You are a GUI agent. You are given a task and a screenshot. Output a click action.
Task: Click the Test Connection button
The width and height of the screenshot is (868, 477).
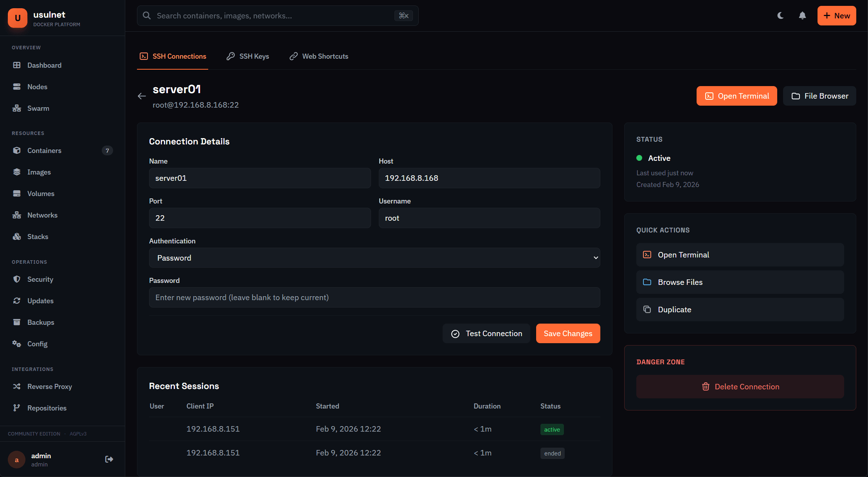pyautogui.click(x=486, y=333)
